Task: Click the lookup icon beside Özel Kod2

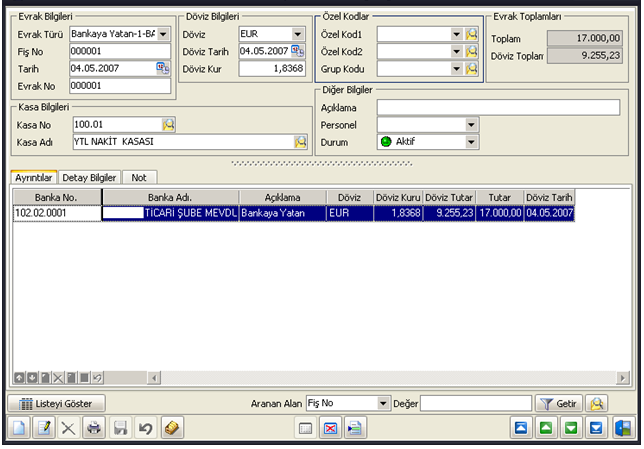Action: (x=472, y=51)
